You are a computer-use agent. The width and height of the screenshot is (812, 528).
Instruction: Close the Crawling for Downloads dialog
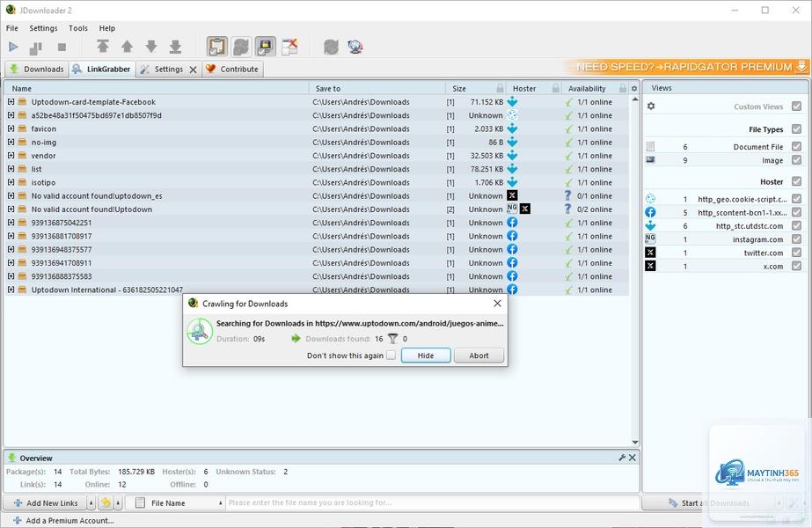[497, 303]
